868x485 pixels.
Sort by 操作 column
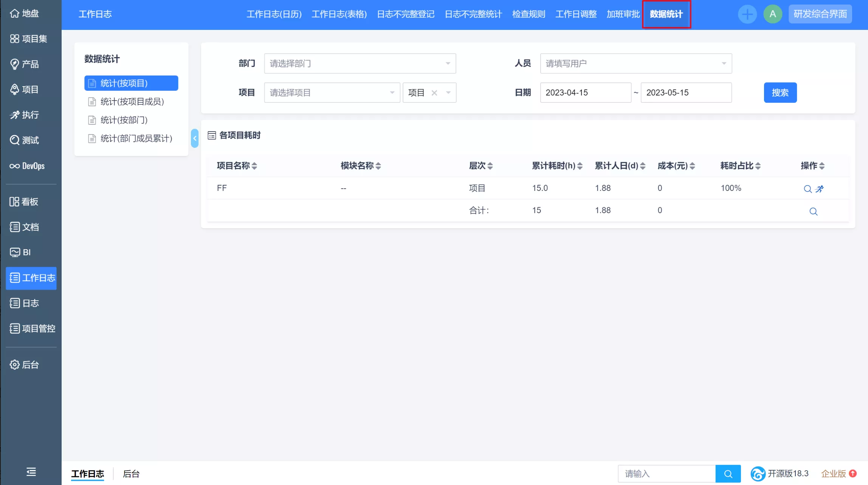pyautogui.click(x=813, y=166)
